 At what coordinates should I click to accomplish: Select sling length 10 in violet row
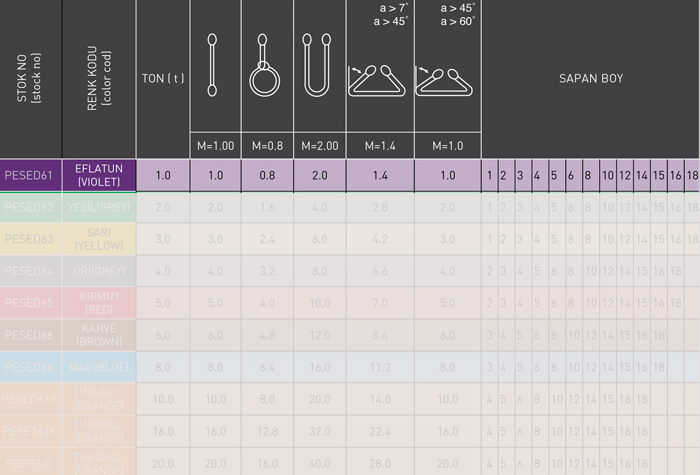click(x=608, y=175)
